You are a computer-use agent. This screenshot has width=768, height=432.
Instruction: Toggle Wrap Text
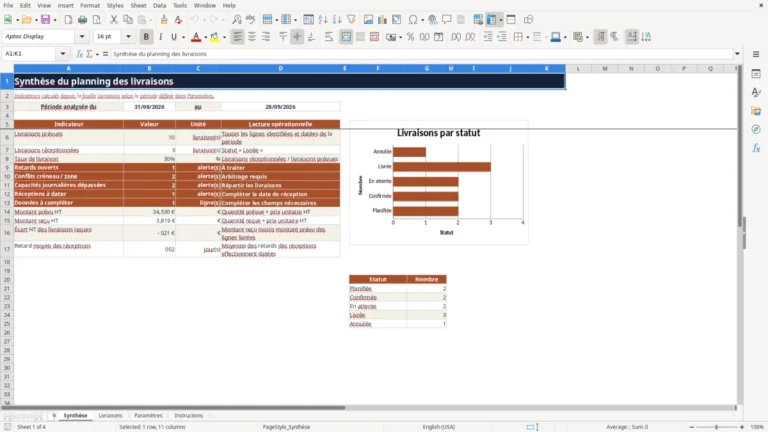329,37
